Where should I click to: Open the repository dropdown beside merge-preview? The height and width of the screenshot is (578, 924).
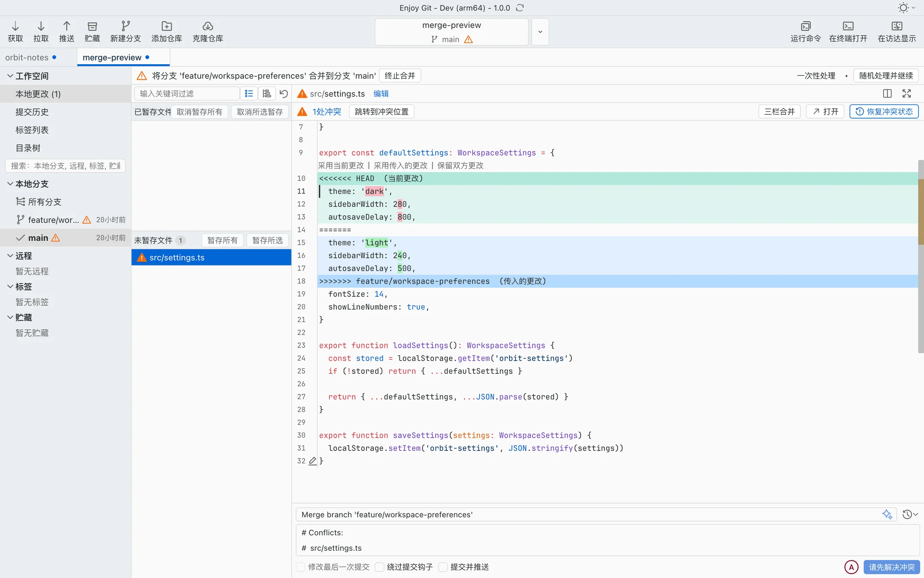[x=540, y=32]
